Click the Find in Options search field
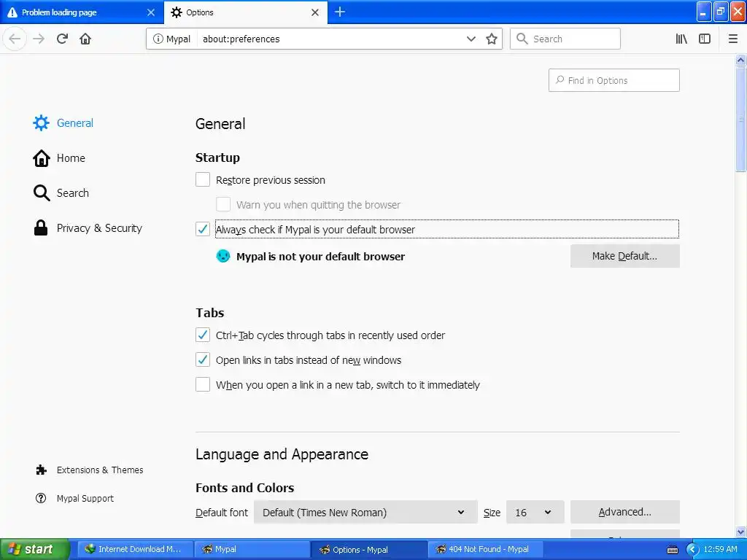The width and height of the screenshot is (747, 560). point(614,80)
